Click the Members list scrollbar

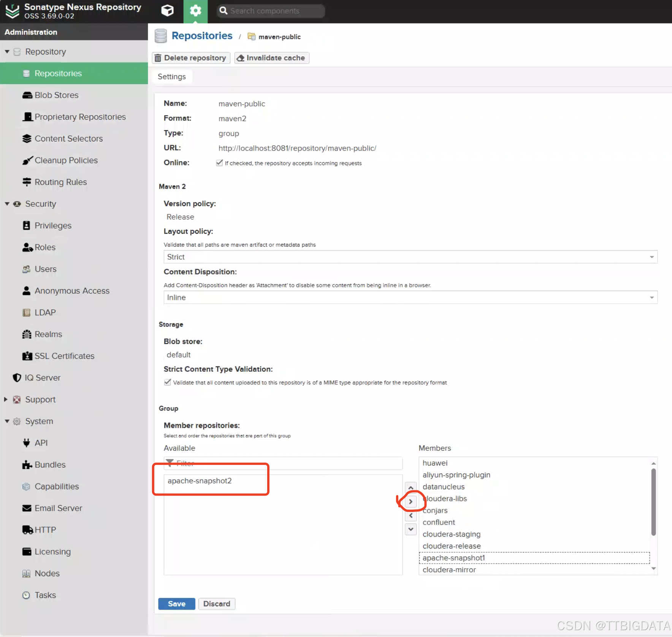653,502
